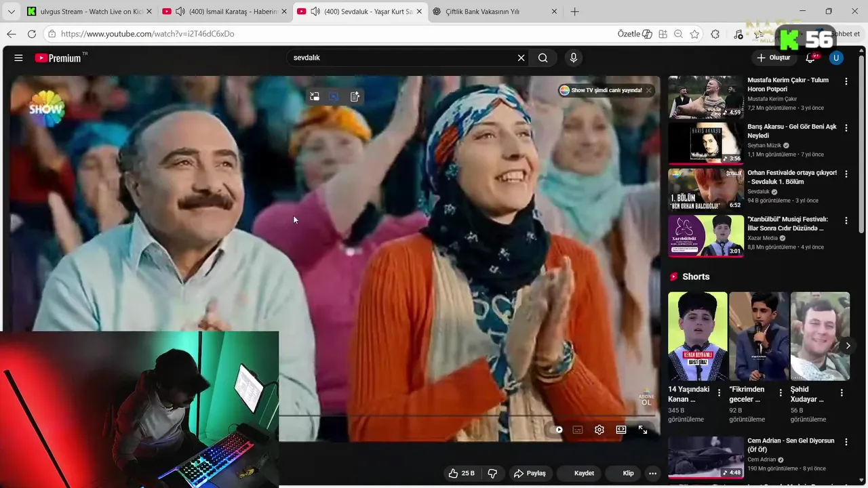Toggle the video autoplay switch

(557, 429)
